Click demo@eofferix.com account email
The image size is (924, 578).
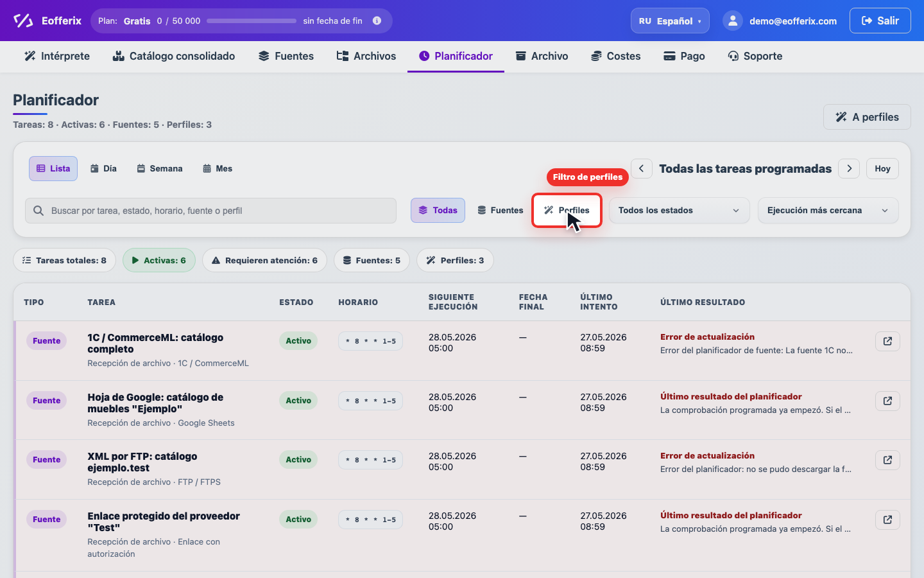point(793,21)
